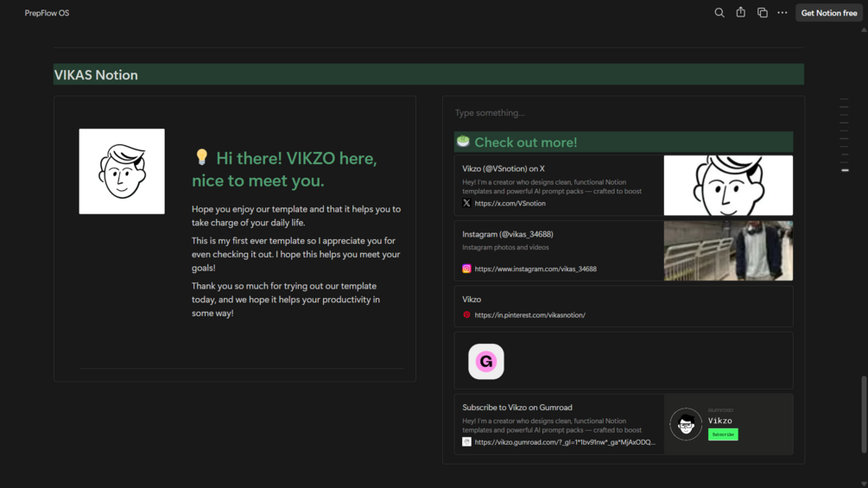Viewport: 868px width, 488px height.
Task: Click the pink Gumroad G icon
Action: [486, 361]
